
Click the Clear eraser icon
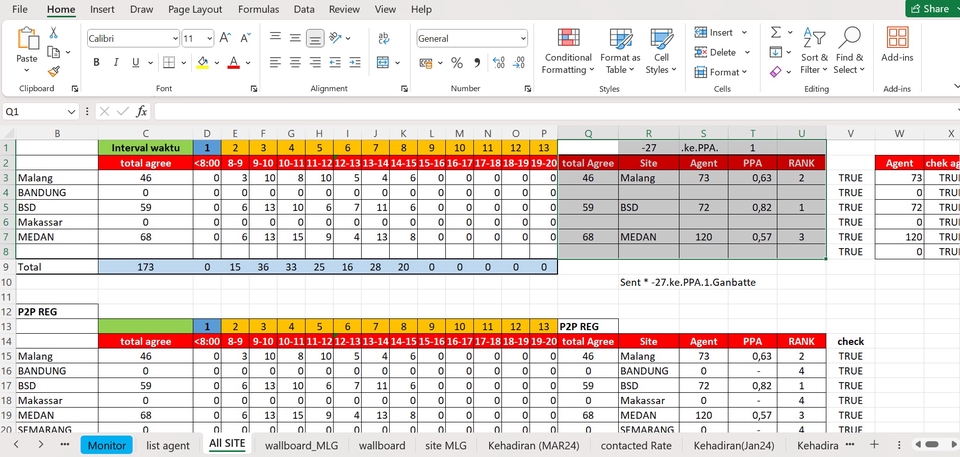pos(776,72)
